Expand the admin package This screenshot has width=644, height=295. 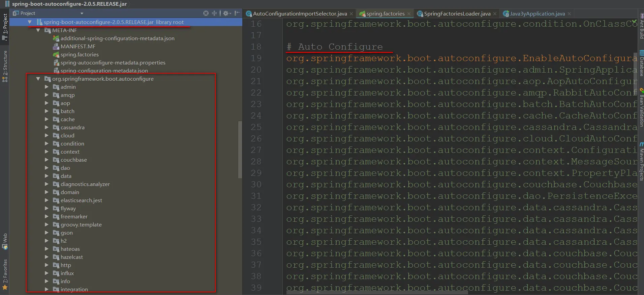(47, 87)
